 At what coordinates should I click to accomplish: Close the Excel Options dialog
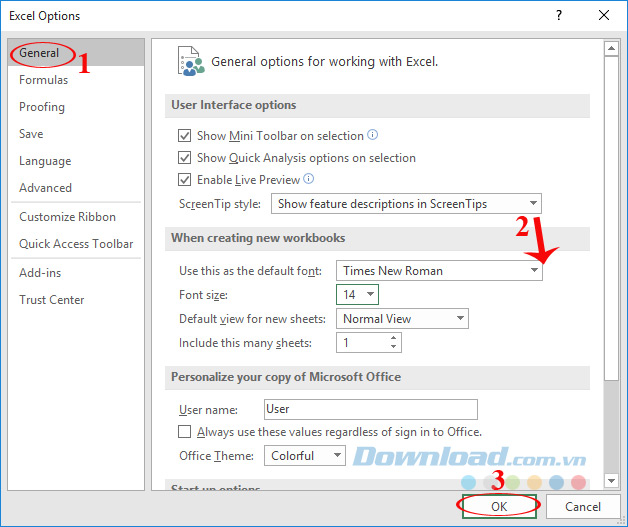tap(604, 16)
